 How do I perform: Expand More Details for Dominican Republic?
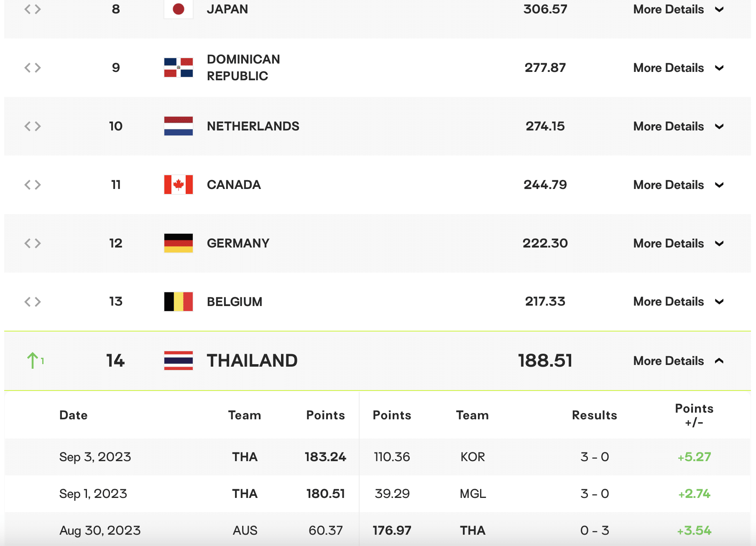coord(678,68)
